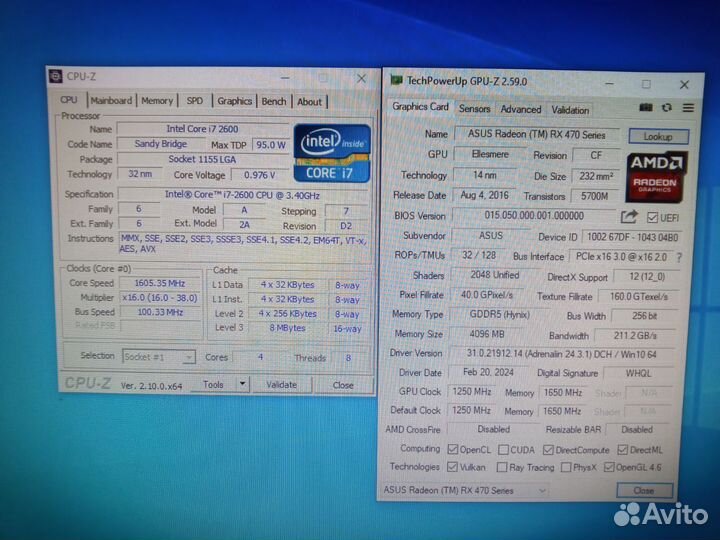
Task: Minimize the GPU-Z window
Action: pos(609,84)
